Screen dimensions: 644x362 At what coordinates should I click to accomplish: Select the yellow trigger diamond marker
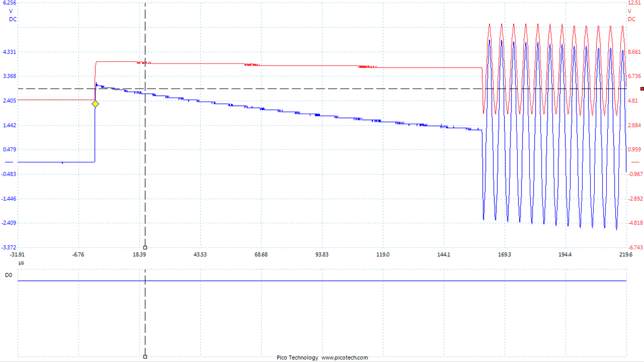95,104
